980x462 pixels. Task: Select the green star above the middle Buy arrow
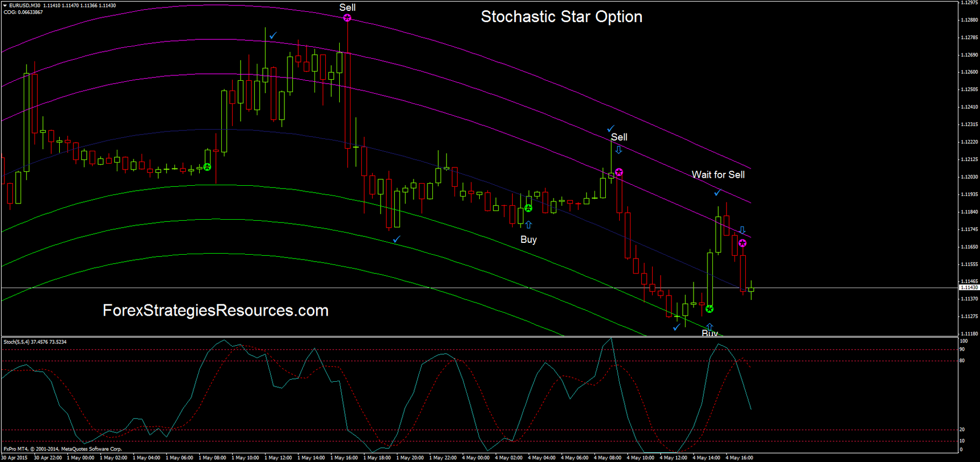coord(528,208)
